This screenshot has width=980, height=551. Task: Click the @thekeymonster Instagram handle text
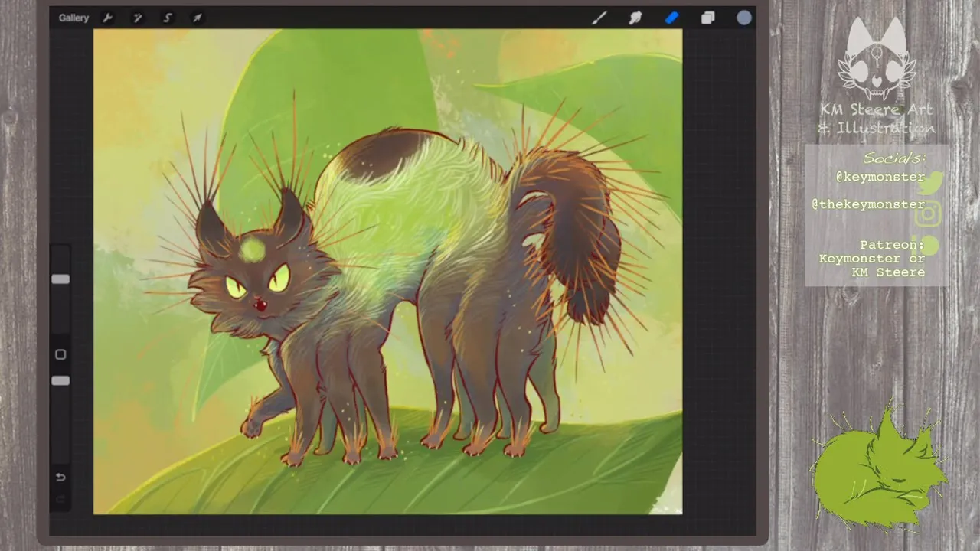(x=868, y=204)
